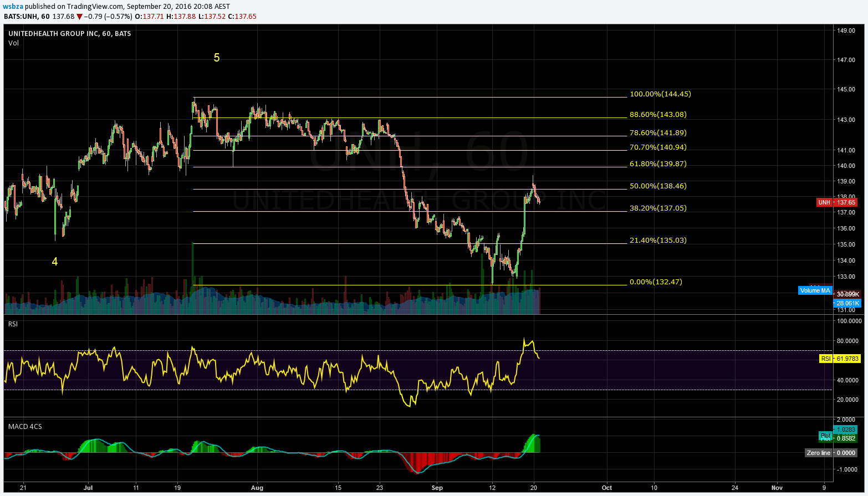Click 100.0000 on the RSI axis

coord(849,321)
